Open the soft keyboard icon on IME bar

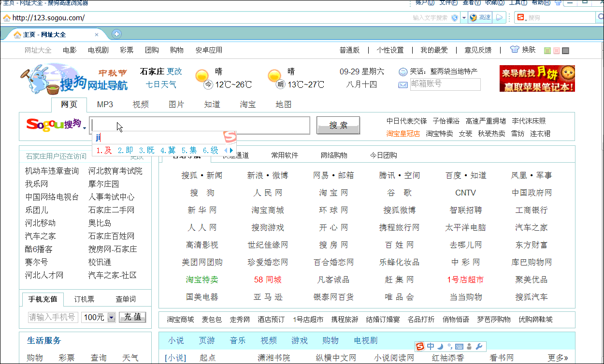point(459,347)
